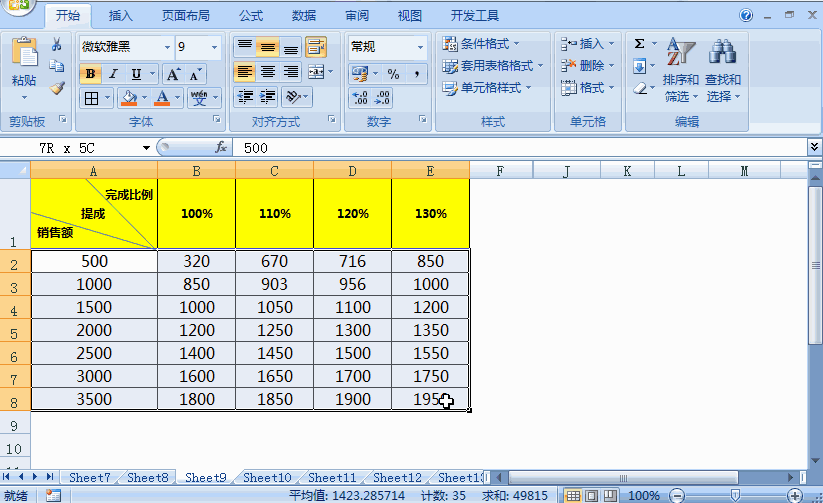Toggle middle vertical alignment

coord(268,47)
